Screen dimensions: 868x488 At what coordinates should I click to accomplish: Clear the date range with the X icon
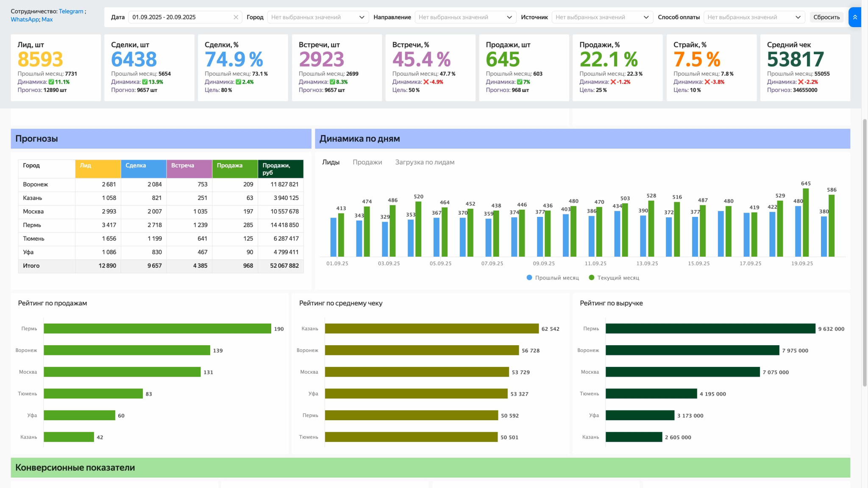[x=236, y=17]
